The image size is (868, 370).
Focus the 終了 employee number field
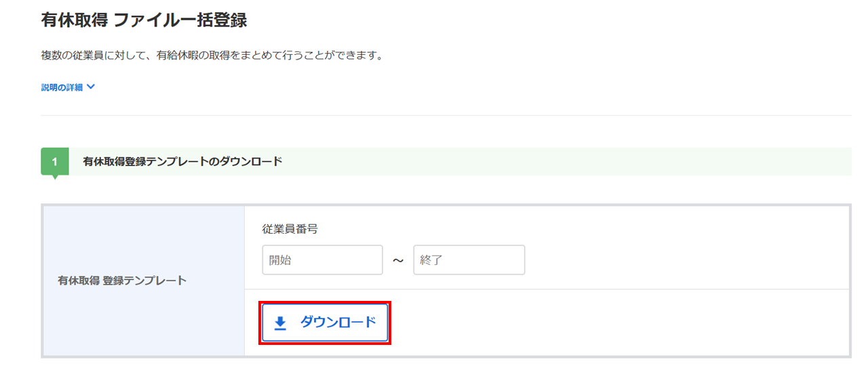469,260
